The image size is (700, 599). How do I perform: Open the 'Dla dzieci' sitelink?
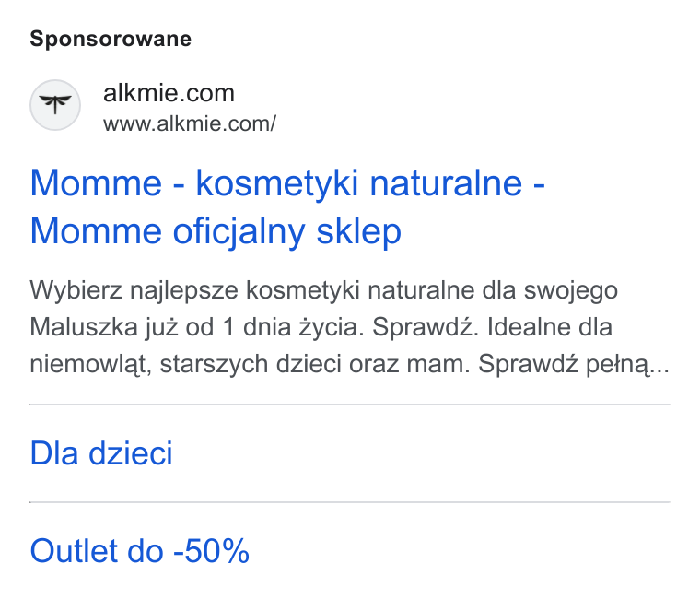(101, 453)
